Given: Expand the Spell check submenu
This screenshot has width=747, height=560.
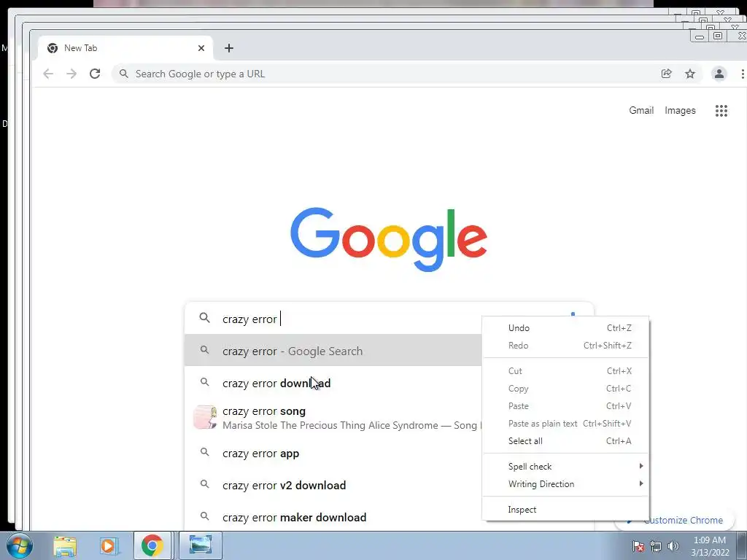Looking at the screenshot, I should tap(565, 466).
